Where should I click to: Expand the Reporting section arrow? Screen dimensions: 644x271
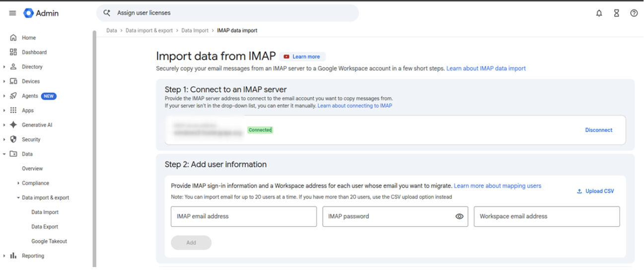4,256
